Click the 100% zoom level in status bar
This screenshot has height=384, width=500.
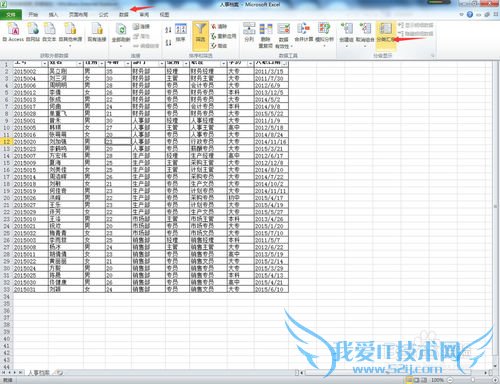click(x=437, y=380)
